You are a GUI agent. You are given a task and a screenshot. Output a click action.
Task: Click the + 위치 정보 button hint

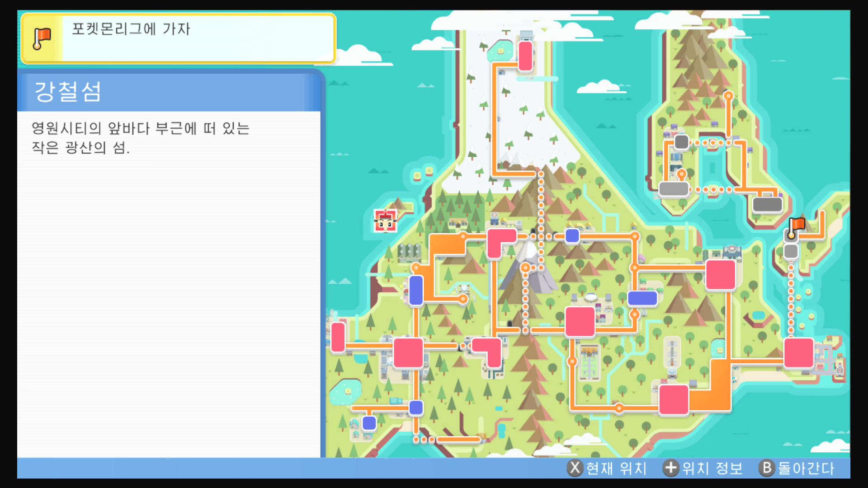(703, 468)
